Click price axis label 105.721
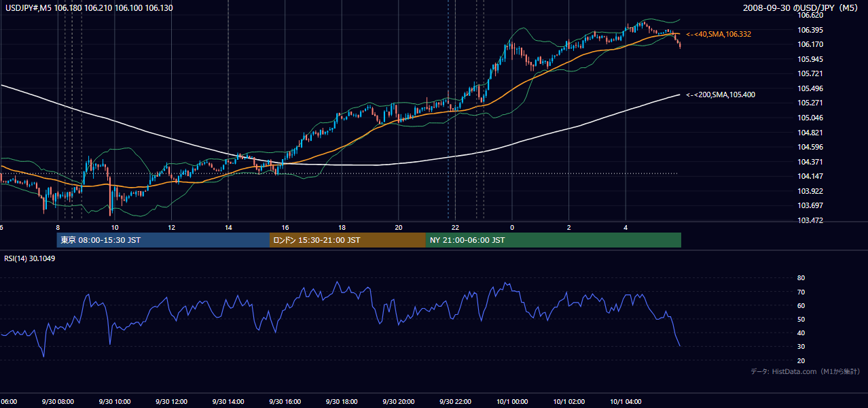The height and width of the screenshot is (408, 868). 811,73
